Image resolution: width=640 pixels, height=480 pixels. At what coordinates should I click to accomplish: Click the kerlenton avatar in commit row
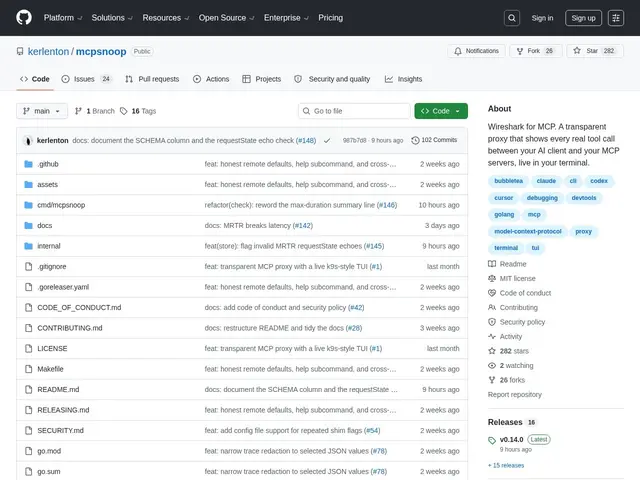click(28, 140)
